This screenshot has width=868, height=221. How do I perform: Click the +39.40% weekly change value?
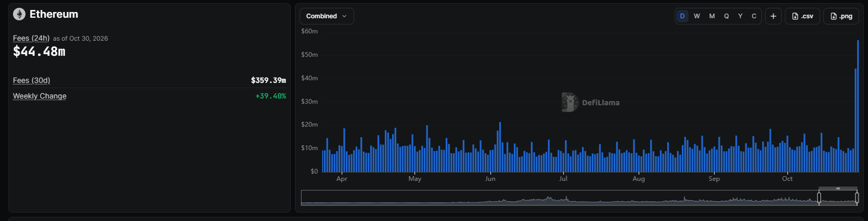coord(270,96)
